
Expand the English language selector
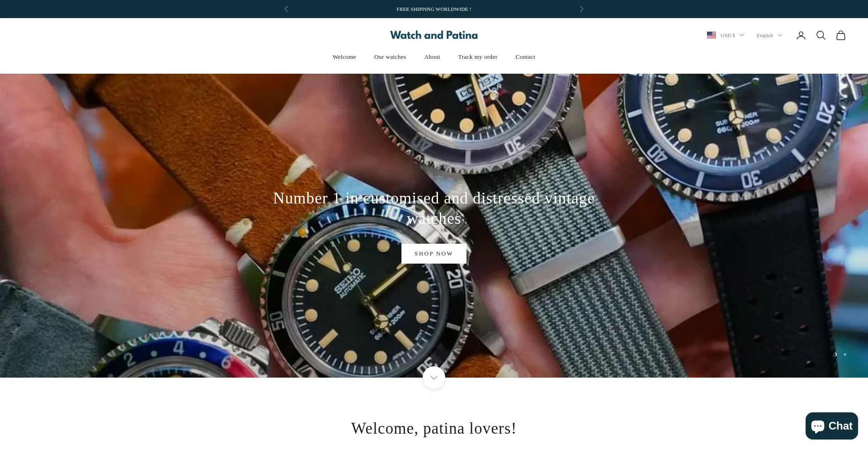pos(769,35)
